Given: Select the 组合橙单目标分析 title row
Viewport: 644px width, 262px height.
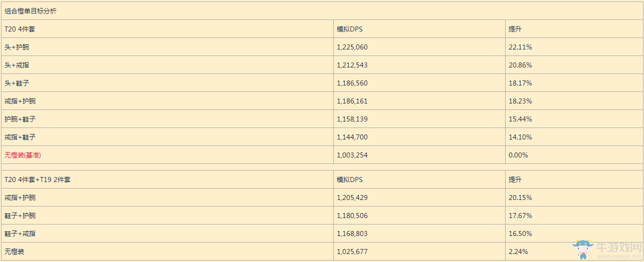Looking at the screenshot, I should [30, 11].
